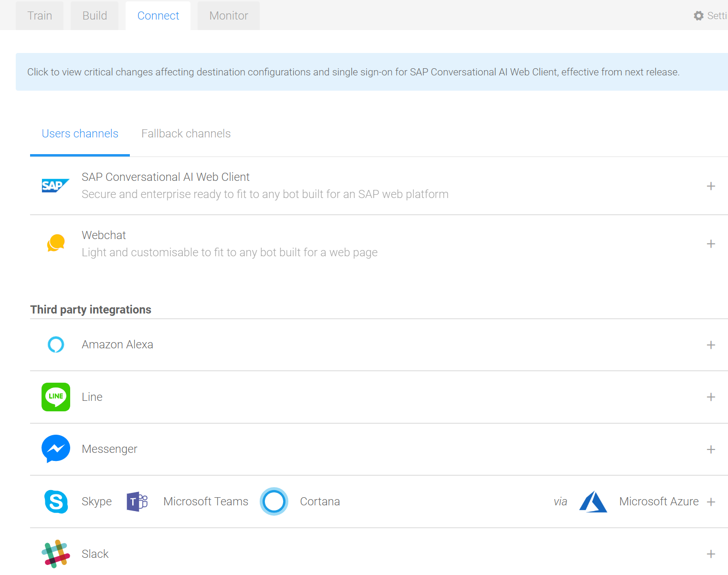The height and width of the screenshot is (575, 728).
Task: Expand the Line integration plus sign
Action: [x=711, y=397]
